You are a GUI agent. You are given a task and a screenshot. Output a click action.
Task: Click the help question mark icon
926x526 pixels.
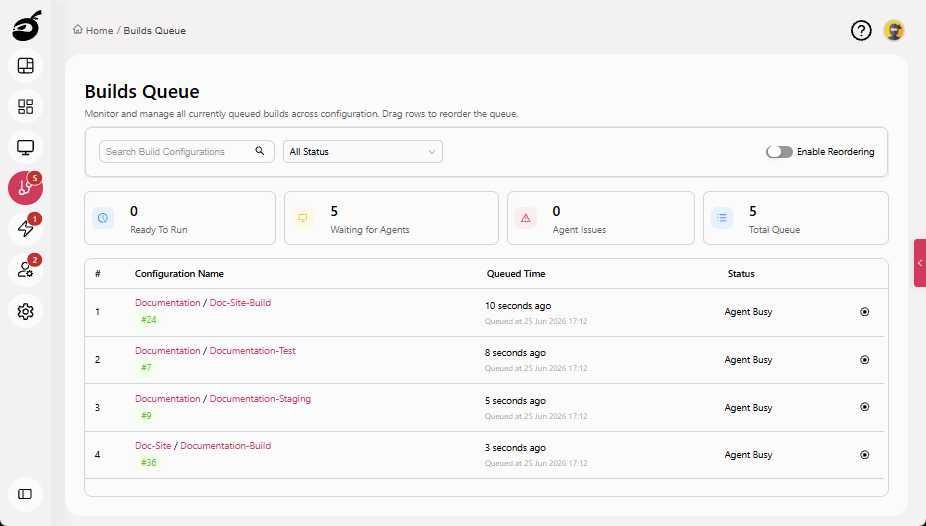861,30
